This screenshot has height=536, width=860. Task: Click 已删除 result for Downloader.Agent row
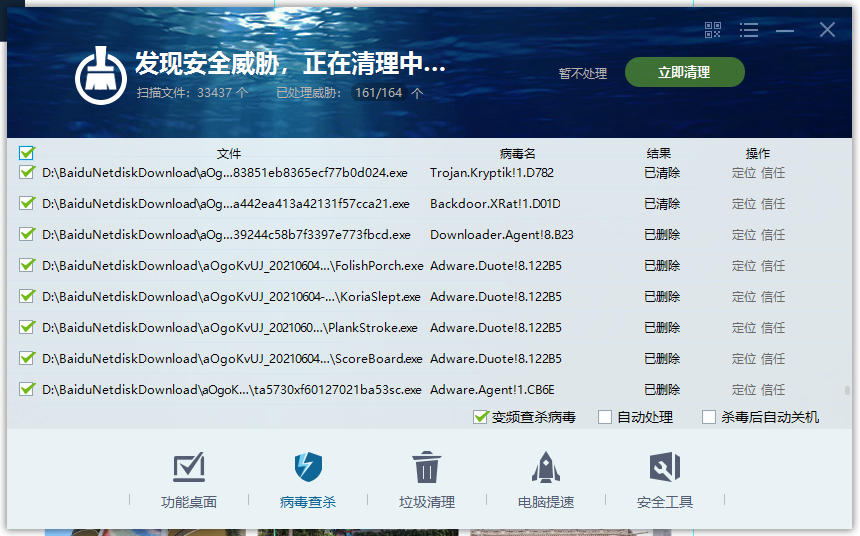[x=662, y=235]
